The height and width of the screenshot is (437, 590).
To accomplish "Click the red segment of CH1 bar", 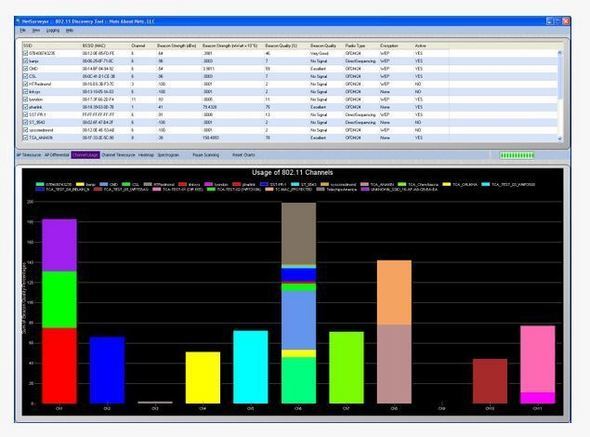I will 59,366.
